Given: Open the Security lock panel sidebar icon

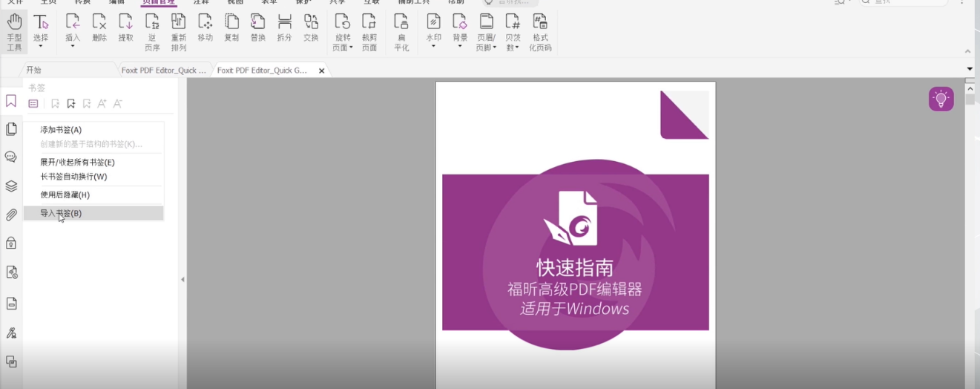Looking at the screenshot, I should (x=11, y=243).
